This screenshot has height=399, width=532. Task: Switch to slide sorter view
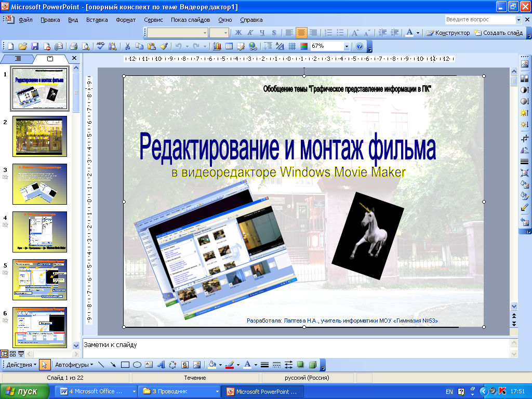pos(12,354)
